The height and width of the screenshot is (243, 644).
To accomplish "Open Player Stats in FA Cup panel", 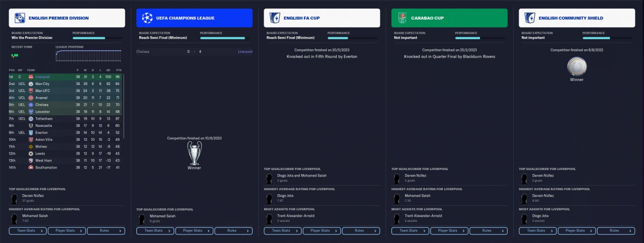I will coord(322,231).
